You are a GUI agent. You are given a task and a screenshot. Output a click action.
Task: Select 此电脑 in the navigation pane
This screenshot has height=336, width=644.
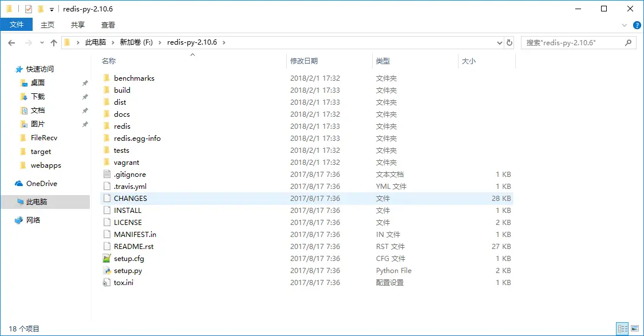click(45, 201)
